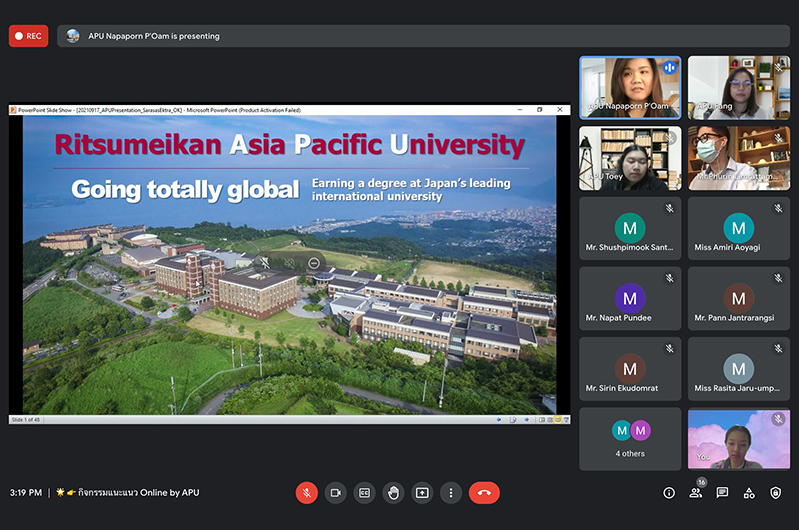Click the muted mic icon on Mr. Shushpimook's tile
Screen dimensions: 799x530
tap(670, 208)
